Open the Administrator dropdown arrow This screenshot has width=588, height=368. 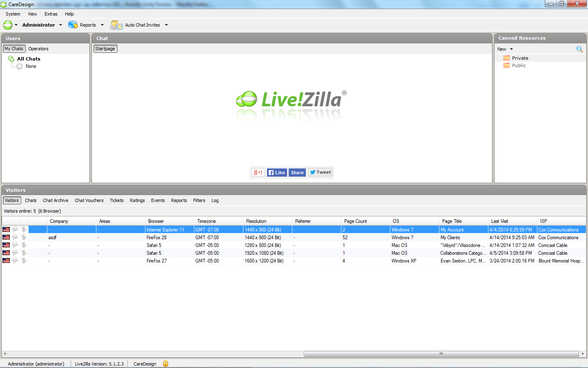click(x=61, y=25)
